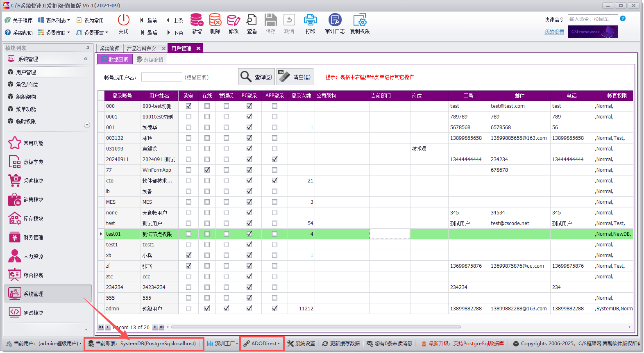
Task: Go to previous record with 上条
Action: coord(175,20)
